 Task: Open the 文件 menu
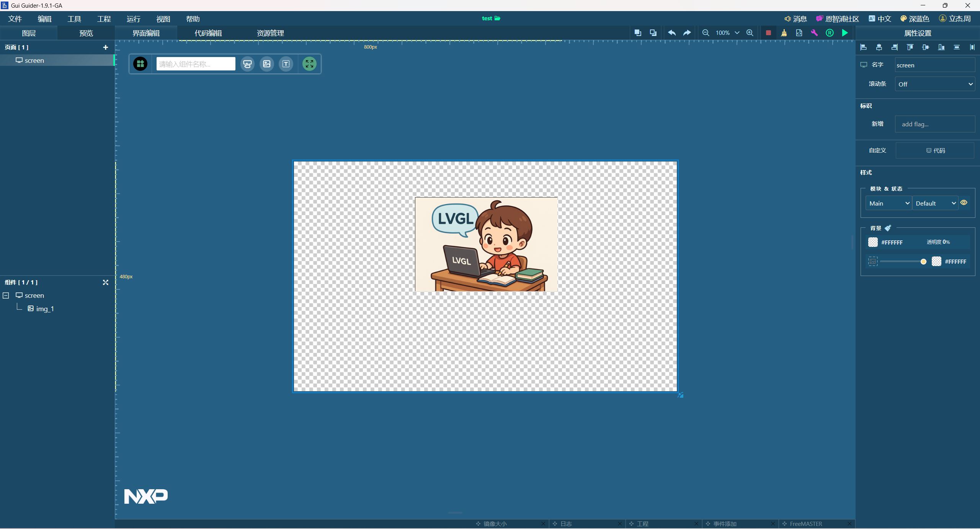tap(15, 19)
